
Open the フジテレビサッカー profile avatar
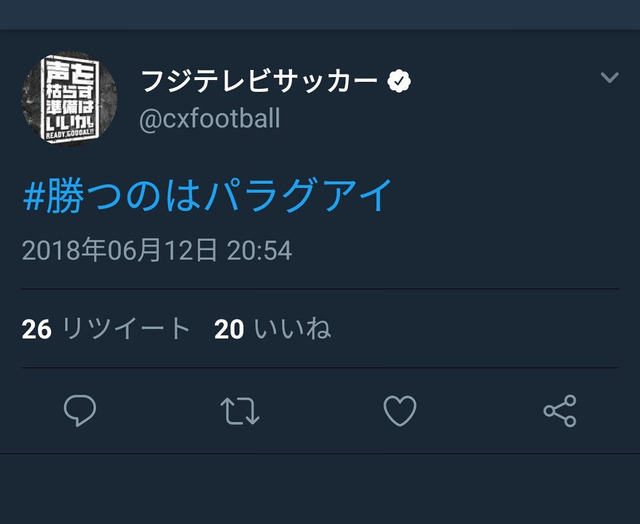pyautogui.click(x=68, y=98)
